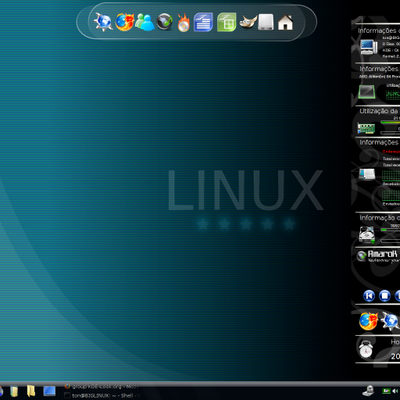Open the messenger two-people icon in the dock
This screenshot has width=400, height=400.
(145, 22)
